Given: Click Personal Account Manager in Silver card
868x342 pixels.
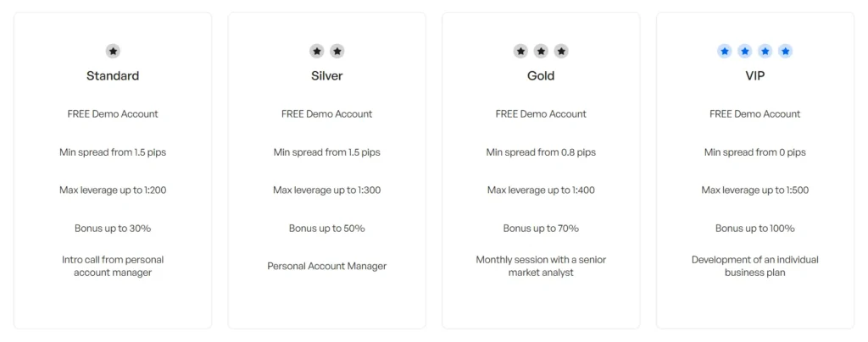Looking at the screenshot, I should pyautogui.click(x=327, y=267).
